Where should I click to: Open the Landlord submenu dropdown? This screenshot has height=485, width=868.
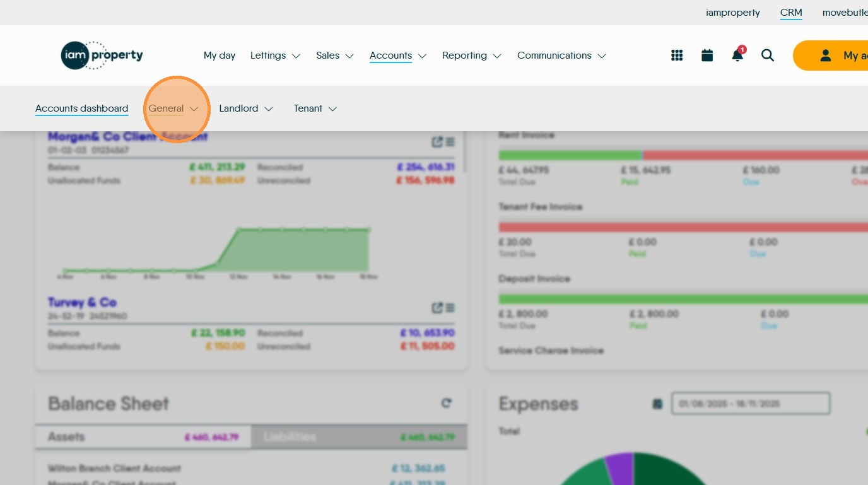[246, 108]
